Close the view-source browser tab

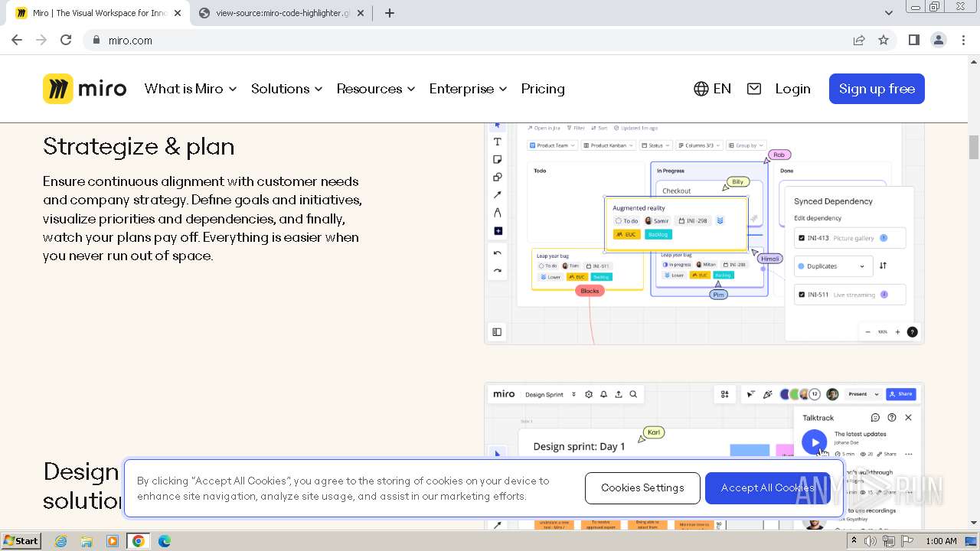point(361,13)
